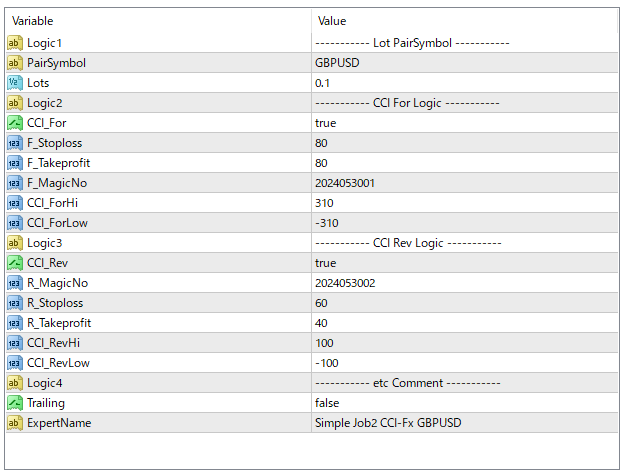
Task: Click the string icon next to ExpertName
Action: pos(14,423)
